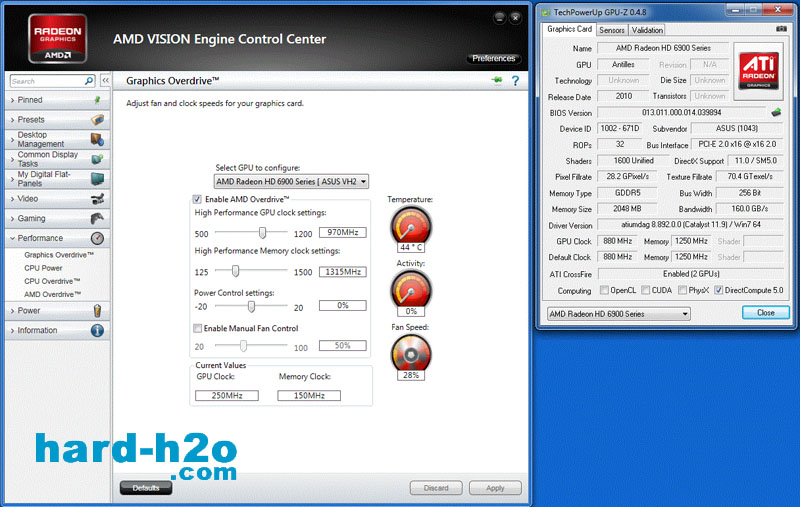Click the memory clock slider handle
Screen dimensions: 800x507
click(235, 271)
